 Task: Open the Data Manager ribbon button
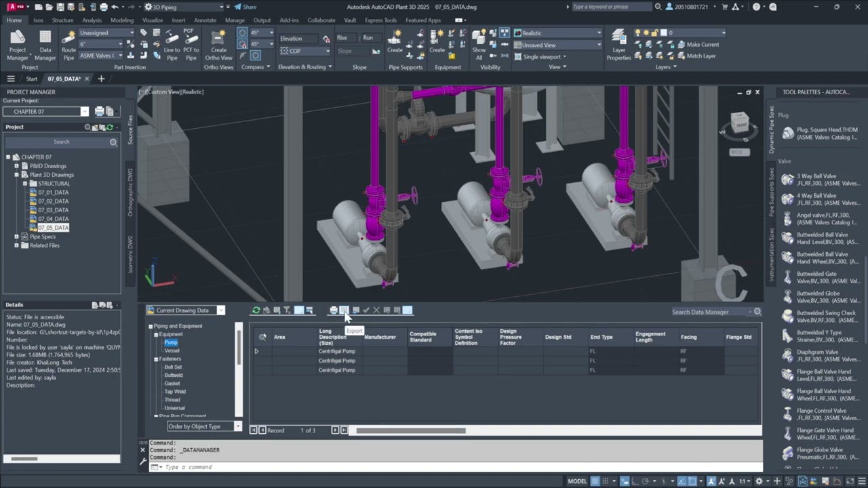[45, 45]
